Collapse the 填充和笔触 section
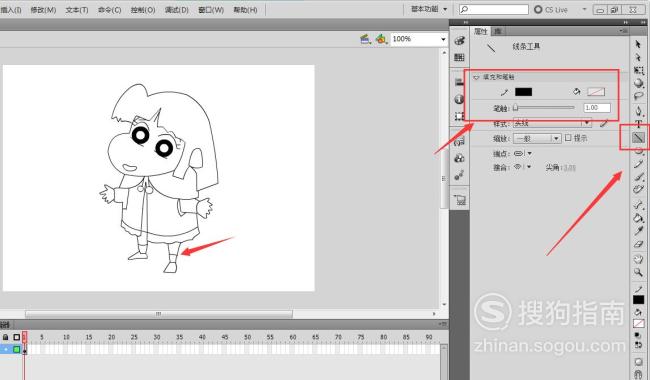Image resolution: width=650 pixels, height=380 pixels. click(x=476, y=77)
